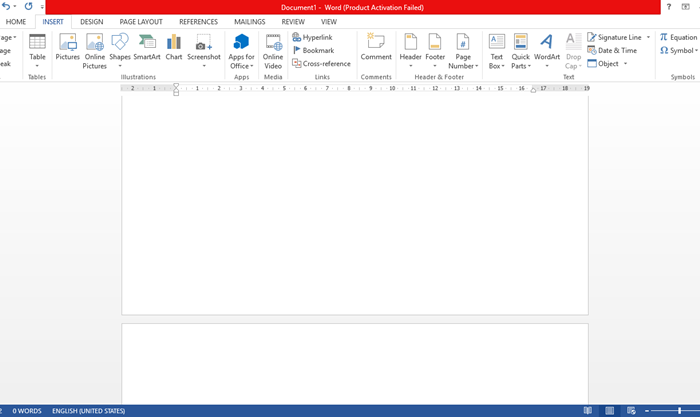Insert a Table from the ribbon

(37, 51)
